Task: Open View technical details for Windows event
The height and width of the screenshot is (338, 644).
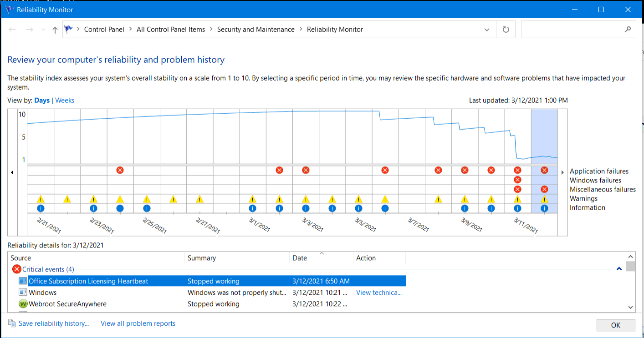Action: click(x=379, y=293)
